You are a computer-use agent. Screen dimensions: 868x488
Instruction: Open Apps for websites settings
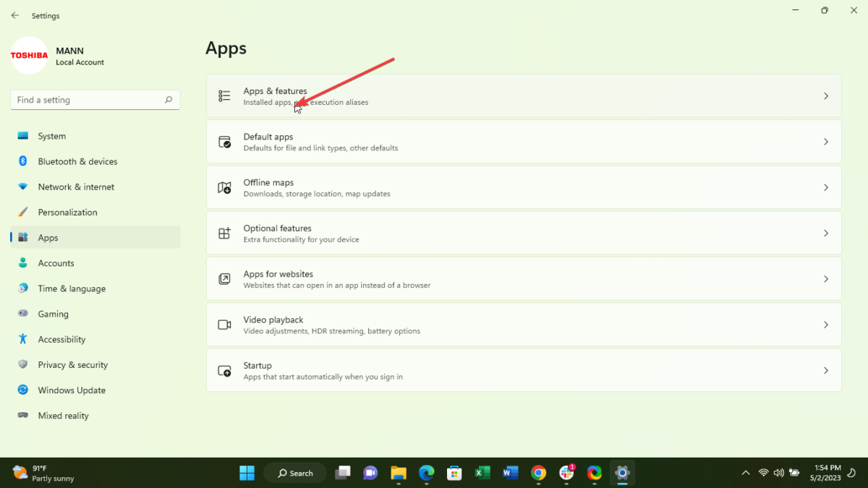524,279
